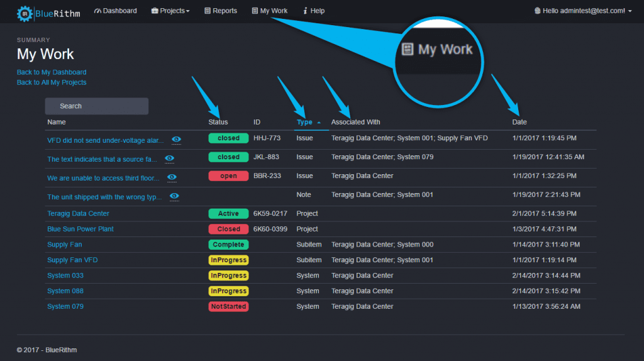
Task: Open VFD did not send under-voltage issue
Action: click(105, 140)
